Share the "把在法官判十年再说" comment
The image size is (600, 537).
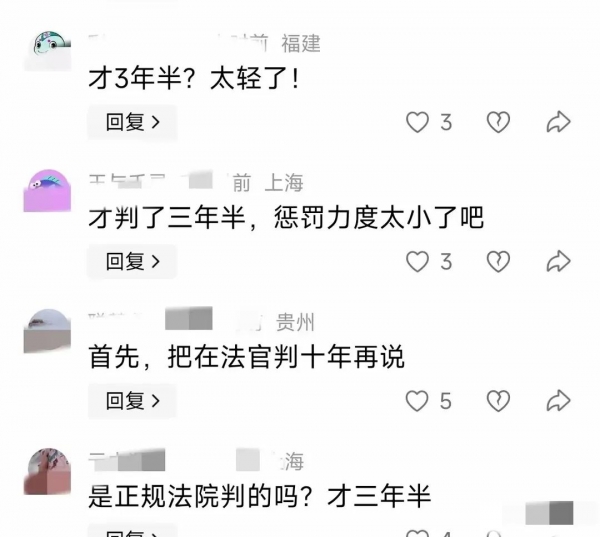click(x=558, y=401)
